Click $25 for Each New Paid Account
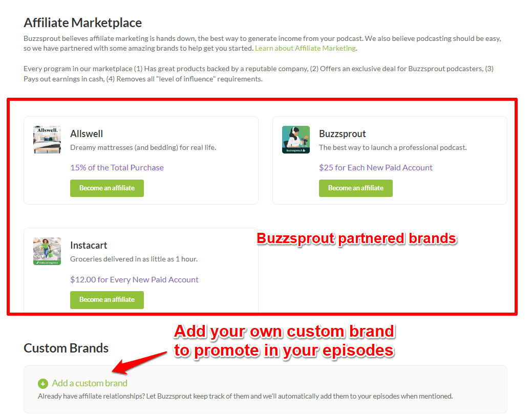Screen dimensions: 532x418 point(376,168)
